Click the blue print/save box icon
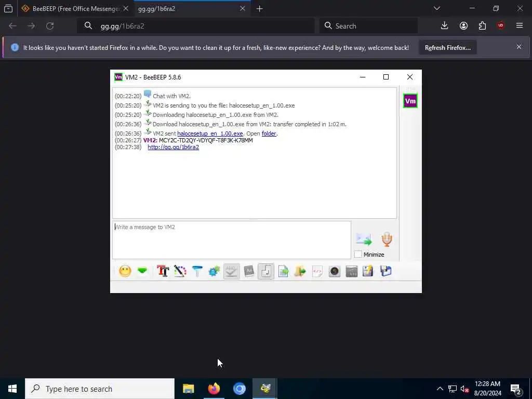532x399 pixels. coord(386,271)
